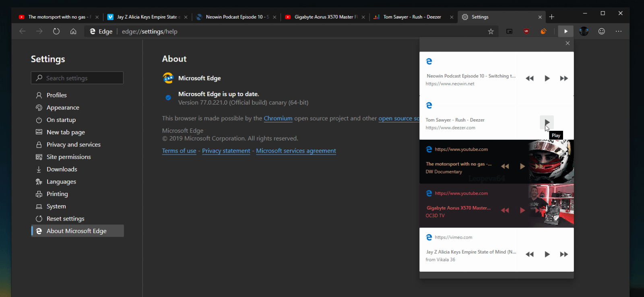Viewport: 644px width, 297px height.
Task: Add this page to favorites star
Action: (491, 31)
